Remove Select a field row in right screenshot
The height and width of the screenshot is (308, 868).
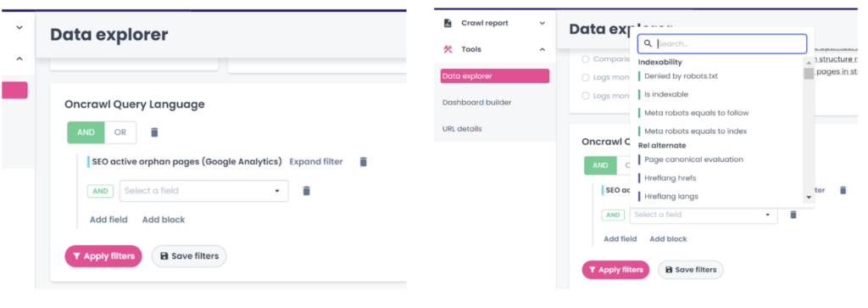(x=793, y=215)
